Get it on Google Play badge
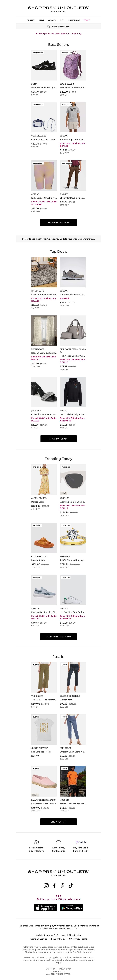This screenshot has height=980, width=117. [72, 908]
